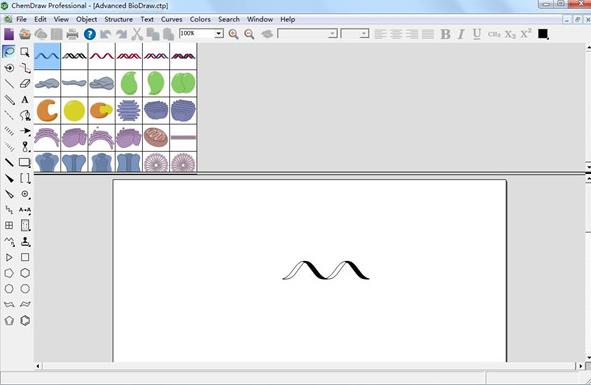Select the black double-helix DNA template
The height and width of the screenshot is (385, 591).
coord(74,56)
